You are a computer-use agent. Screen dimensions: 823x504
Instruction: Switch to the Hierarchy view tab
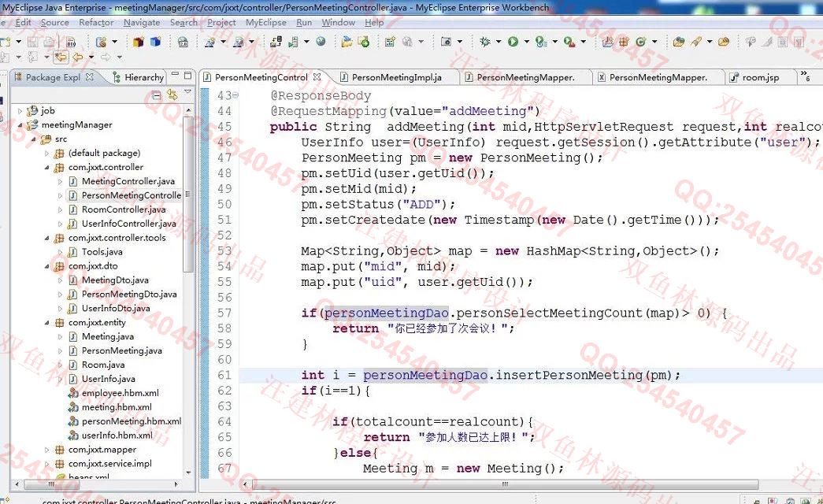pos(139,77)
